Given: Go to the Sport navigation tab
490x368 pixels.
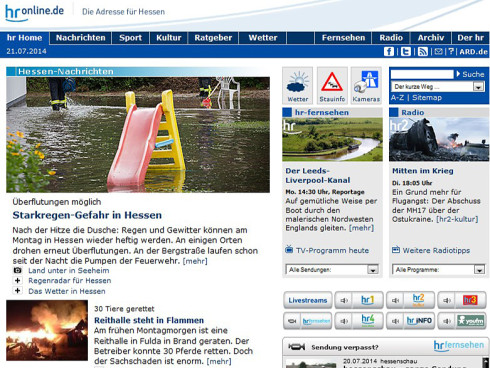Looking at the screenshot, I should click(x=130, y=38).
